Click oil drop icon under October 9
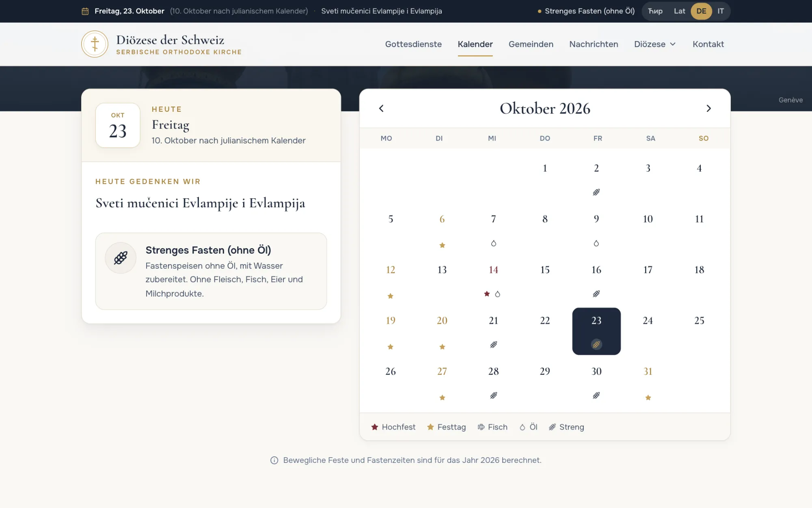812x508 pixels. [596, 243]
